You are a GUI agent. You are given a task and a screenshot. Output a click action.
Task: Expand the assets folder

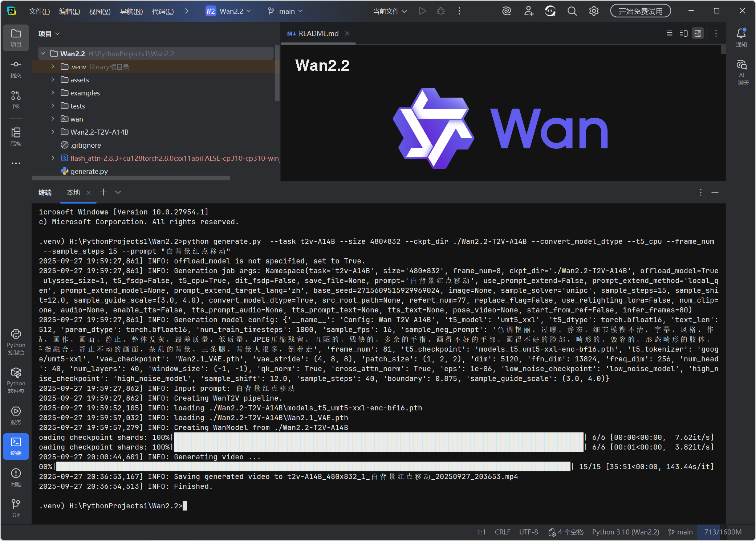click(53, 79)
